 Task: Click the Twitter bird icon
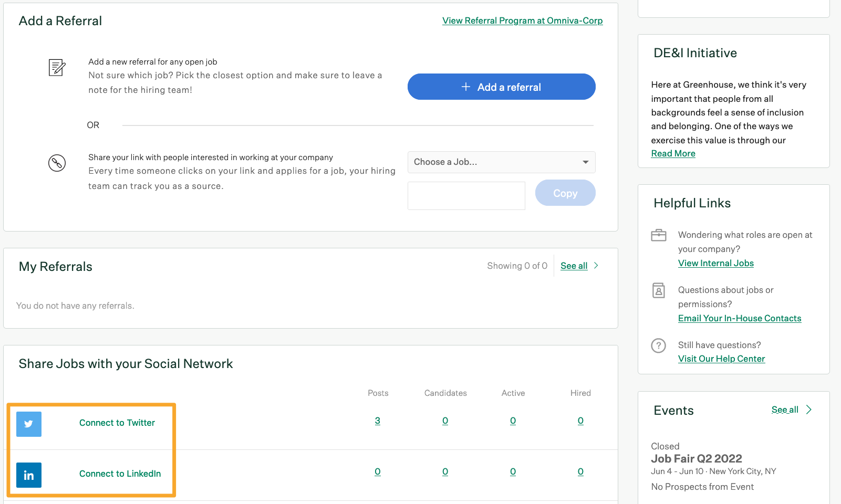pyautogui.click(x=29, y=424)
